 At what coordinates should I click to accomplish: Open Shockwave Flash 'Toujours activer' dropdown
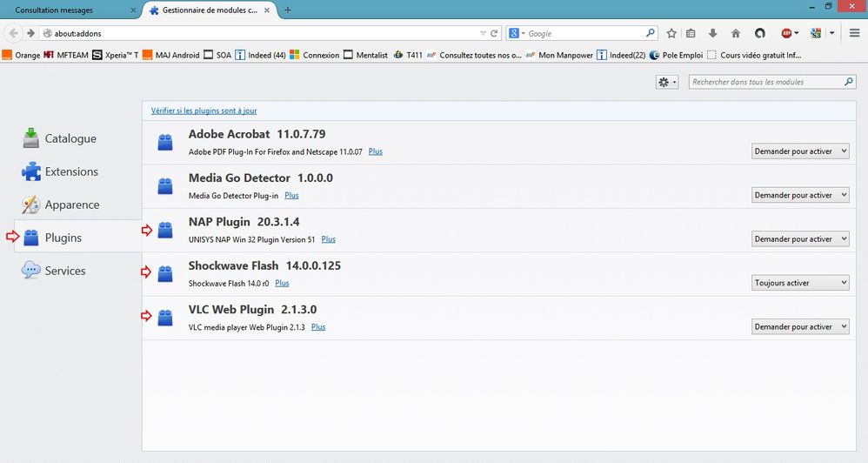[799, 283]
